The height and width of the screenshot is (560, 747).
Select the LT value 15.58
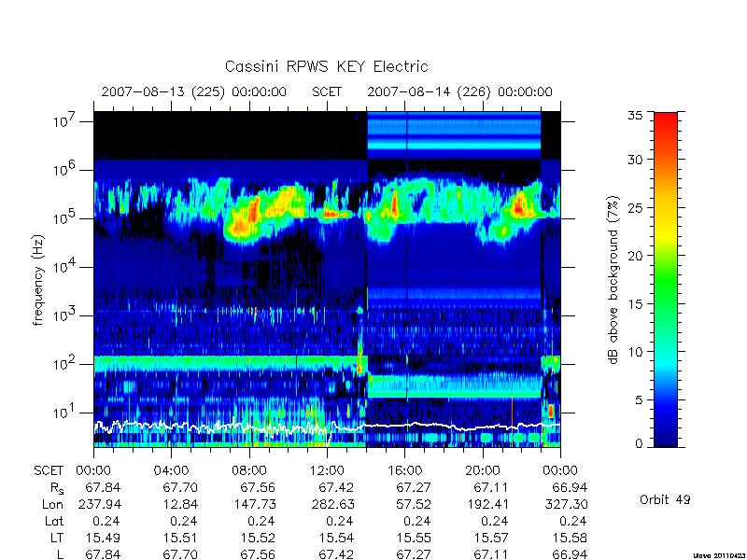(570, 538)
